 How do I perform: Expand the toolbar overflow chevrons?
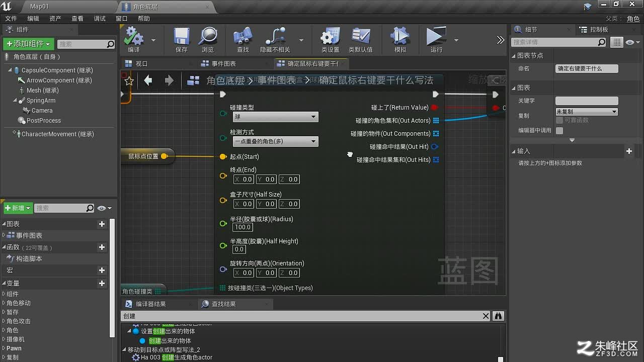coord(500,40)
